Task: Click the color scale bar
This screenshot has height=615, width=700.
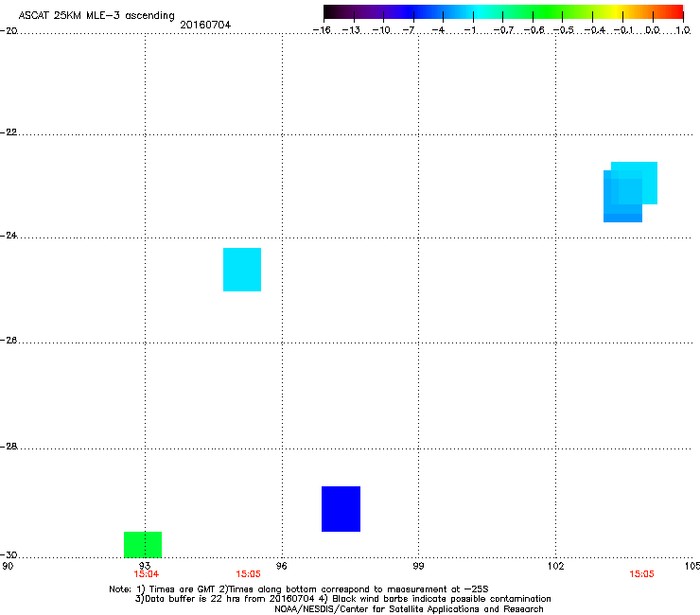Action: pyautogui.click(x=503, y=12)
